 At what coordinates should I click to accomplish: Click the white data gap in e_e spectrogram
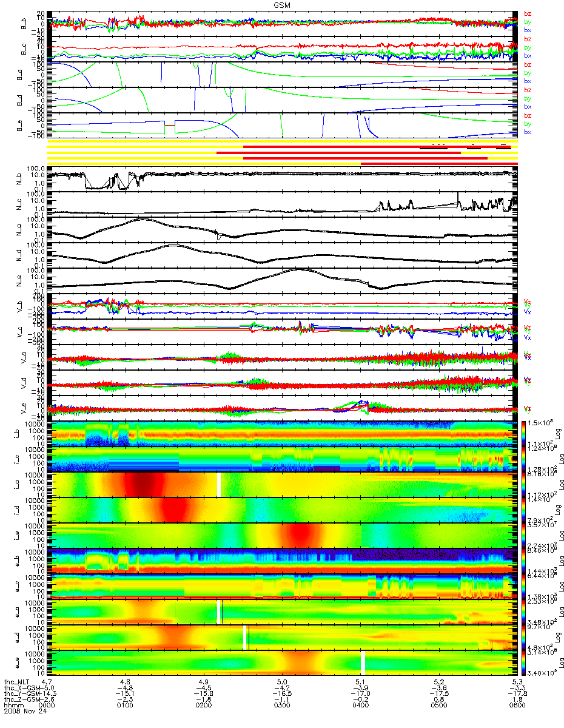coord(363,662)
